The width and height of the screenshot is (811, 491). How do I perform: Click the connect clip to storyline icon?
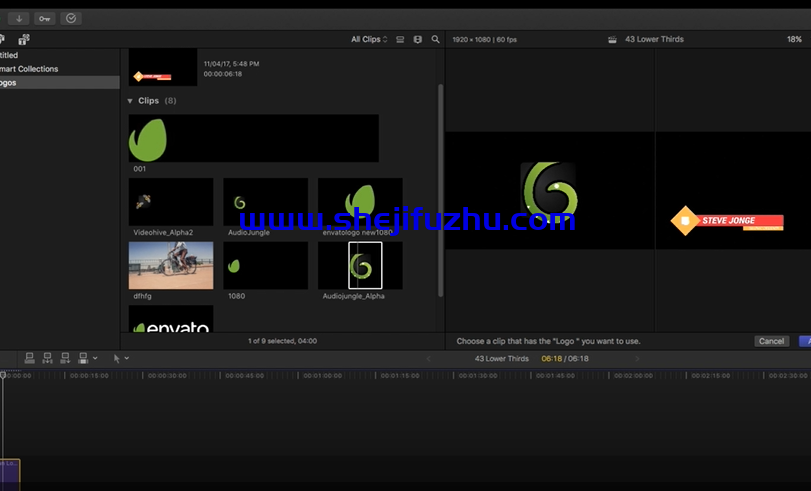[x=29, y=357]
